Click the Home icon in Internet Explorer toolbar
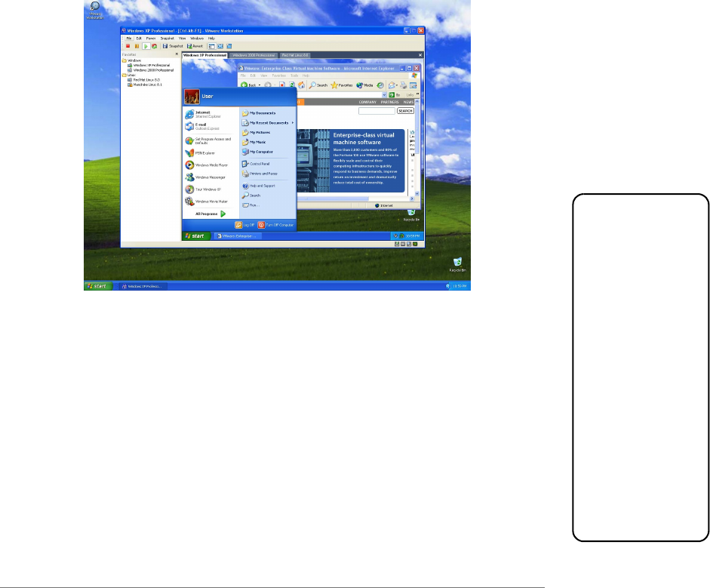 (301, 85)
